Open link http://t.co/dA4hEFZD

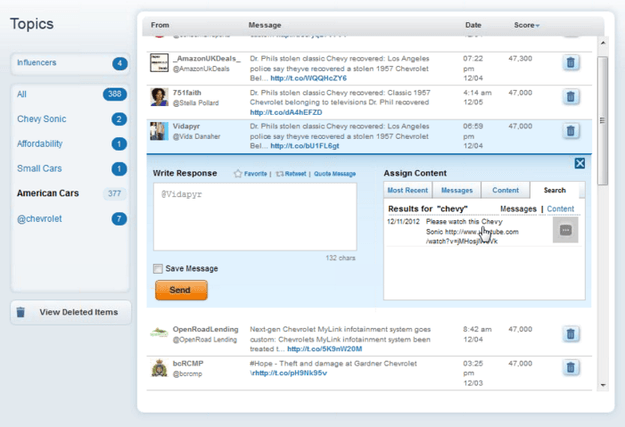point(286,112)
